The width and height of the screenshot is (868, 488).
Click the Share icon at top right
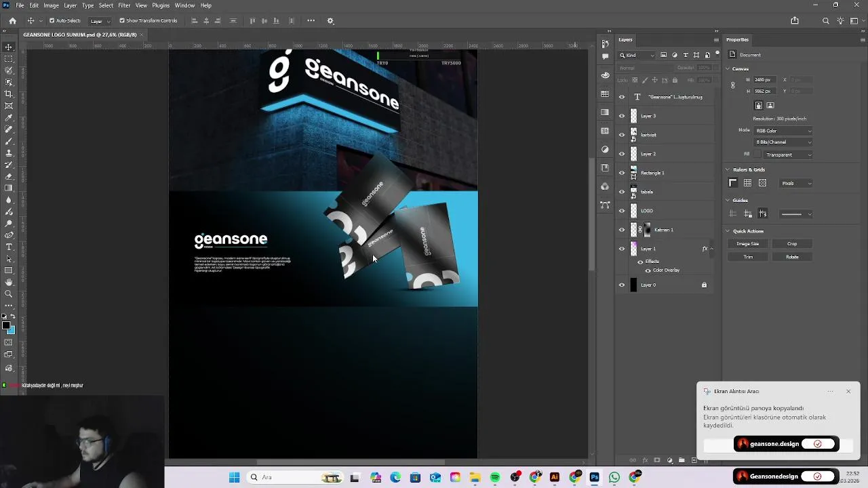(x=795, y=20)
